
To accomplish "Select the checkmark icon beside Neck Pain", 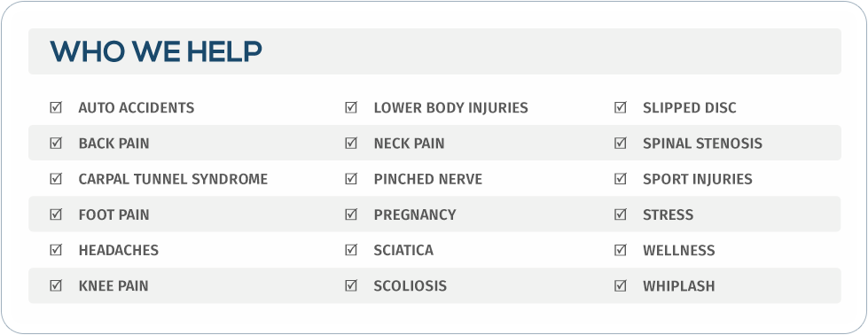I will (x=351, y=143).
